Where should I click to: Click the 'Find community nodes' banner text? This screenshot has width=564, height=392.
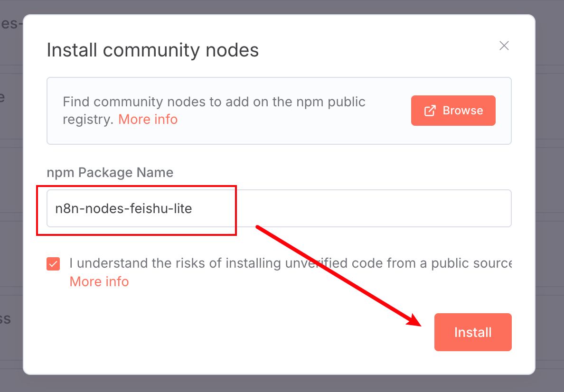[x=214, y=102]
